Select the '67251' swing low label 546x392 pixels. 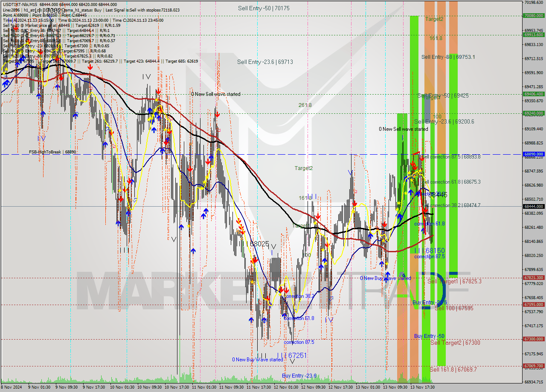point(297,355)
